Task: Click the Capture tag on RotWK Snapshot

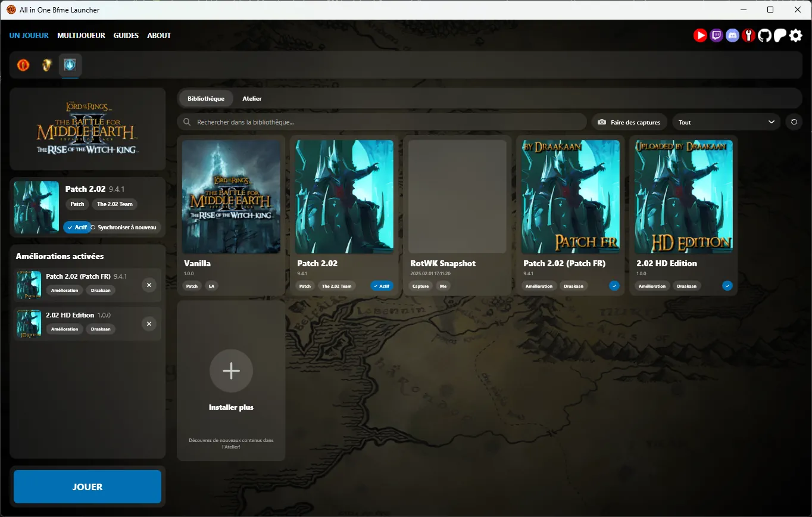Action: 421,286
